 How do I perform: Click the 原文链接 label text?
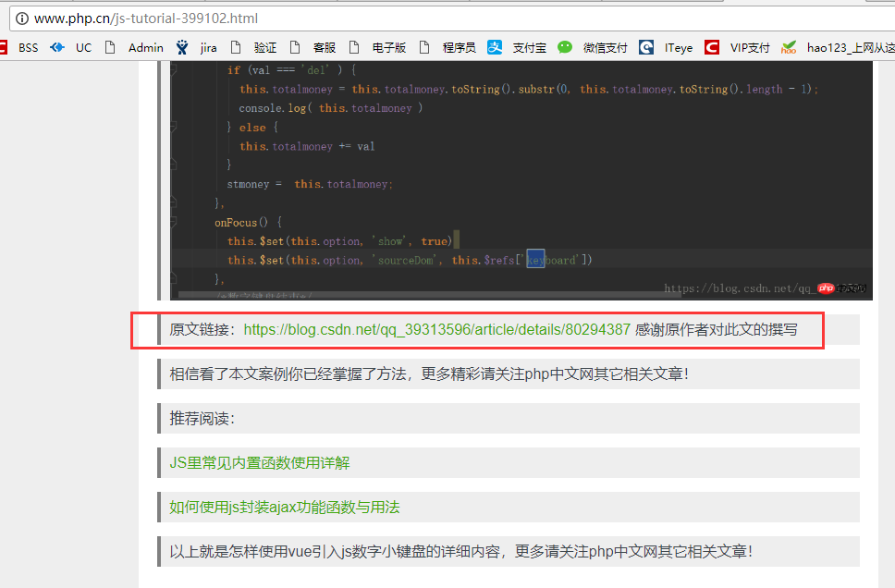point(202,329)
